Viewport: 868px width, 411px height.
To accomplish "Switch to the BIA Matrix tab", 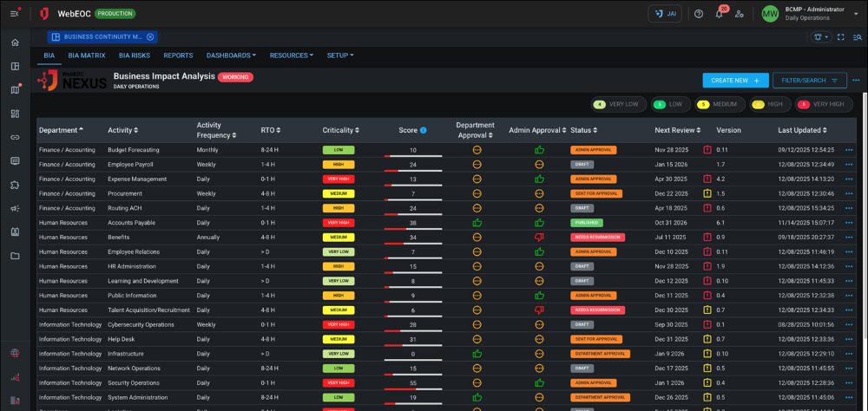I will click(87, 55).
